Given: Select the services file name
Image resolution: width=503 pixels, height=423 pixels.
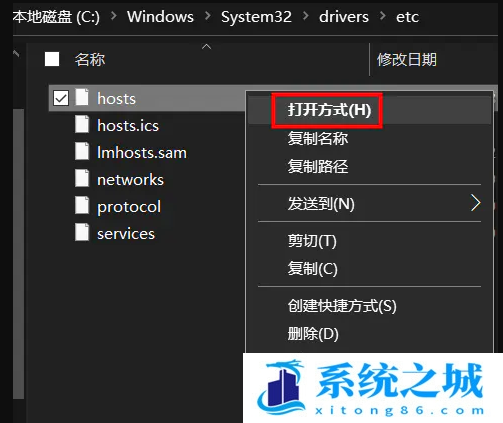Looking at the screenshot, I should [126, 233].
